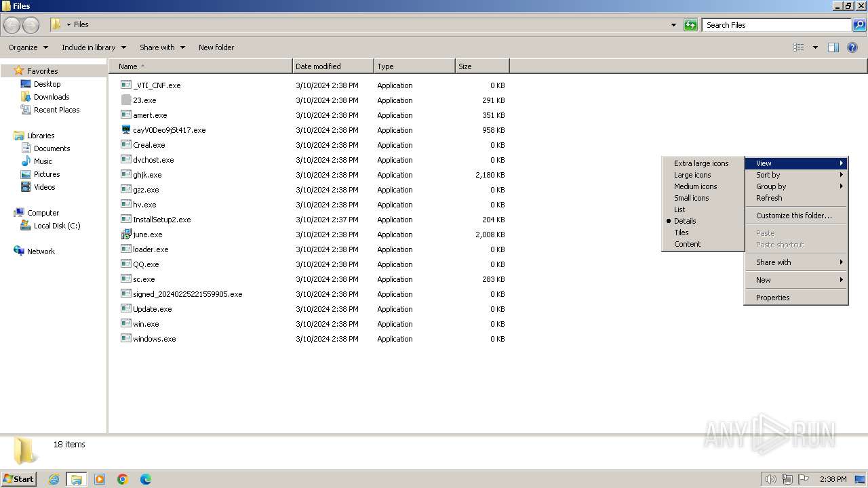Select Small icons view
This screenshot has height=488, width=868.
(703, 198)
